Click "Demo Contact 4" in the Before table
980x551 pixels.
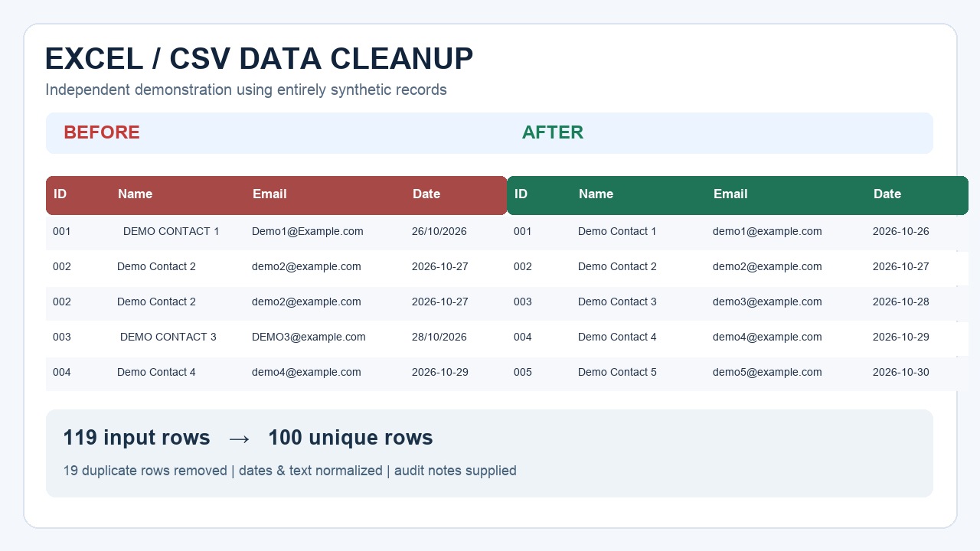(x=156, y=372)
